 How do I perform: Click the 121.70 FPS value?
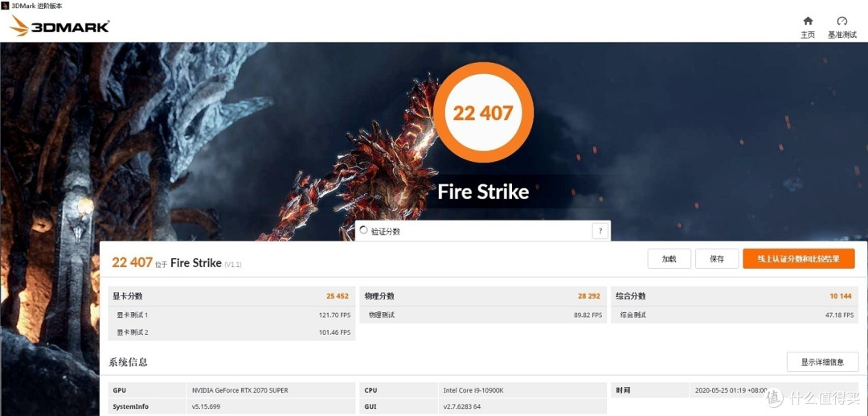[334, 315]
